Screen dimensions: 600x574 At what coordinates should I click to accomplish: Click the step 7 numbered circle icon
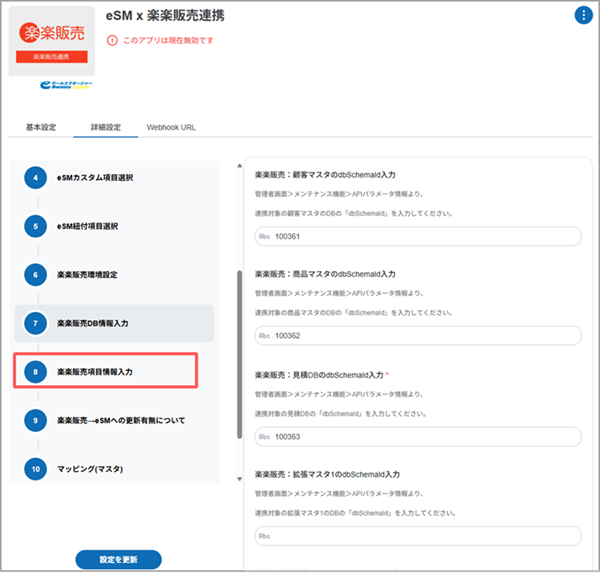35,324
